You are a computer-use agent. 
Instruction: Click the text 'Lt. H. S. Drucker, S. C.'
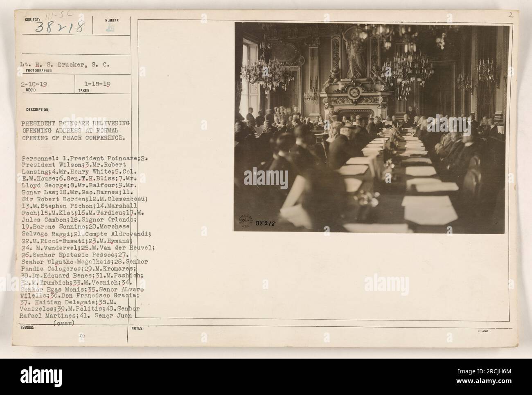pos(65,64)
